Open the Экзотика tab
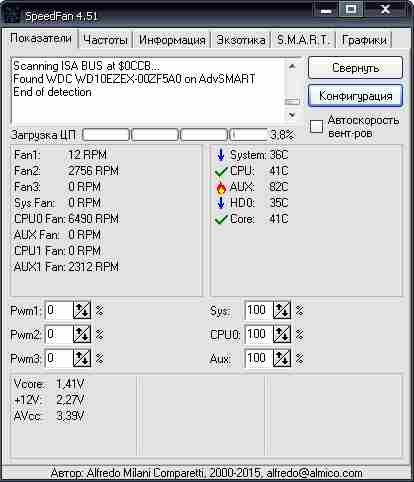This screenshot has width=414, height=482. click(241, 40)
